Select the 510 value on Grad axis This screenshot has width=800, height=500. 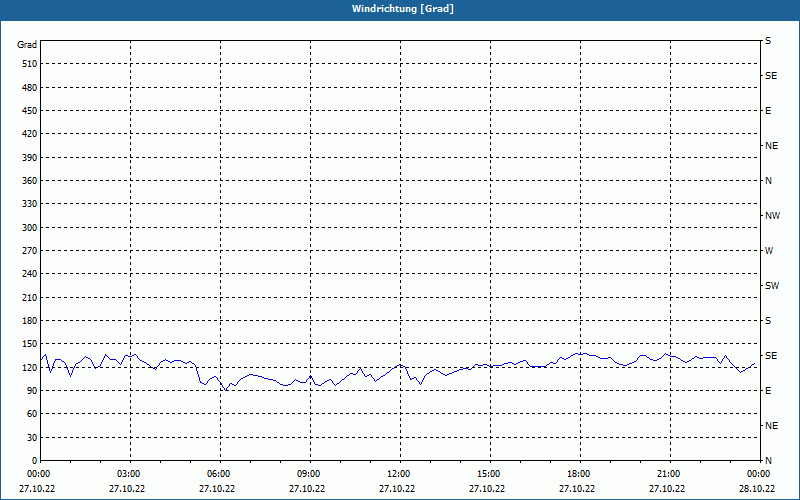(x=29, y=64)
